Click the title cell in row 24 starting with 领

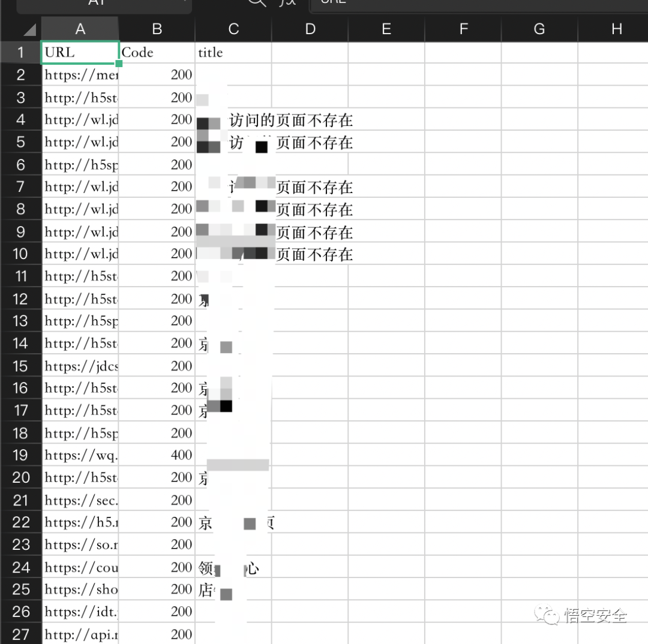tap(233, 567)
